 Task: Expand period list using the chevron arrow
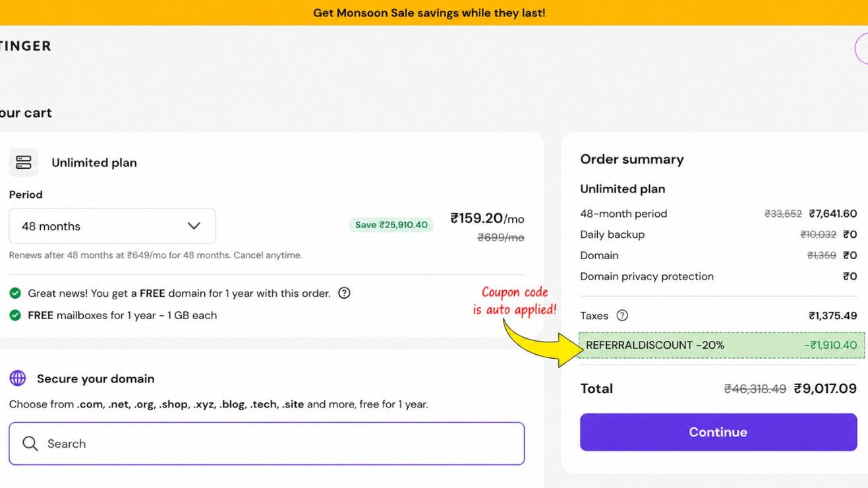coord(194,226)
